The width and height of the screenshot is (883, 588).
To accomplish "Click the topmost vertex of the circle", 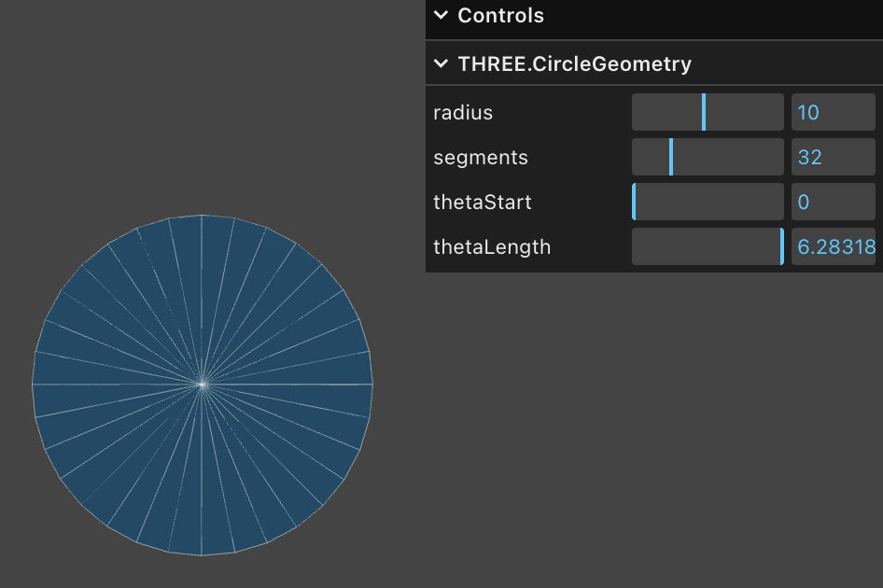I will pyautogui.click(x=202, y=215).
